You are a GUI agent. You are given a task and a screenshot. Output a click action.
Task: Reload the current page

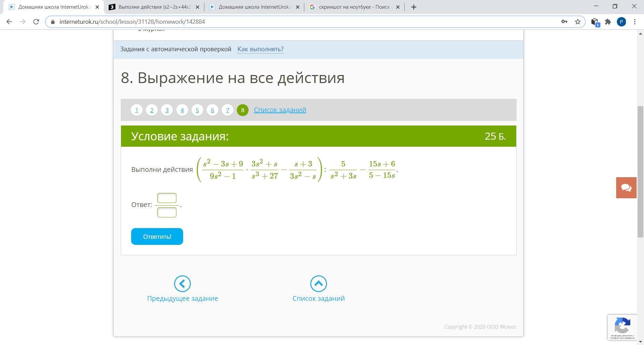pyautogui.click(x=36, y=22)
